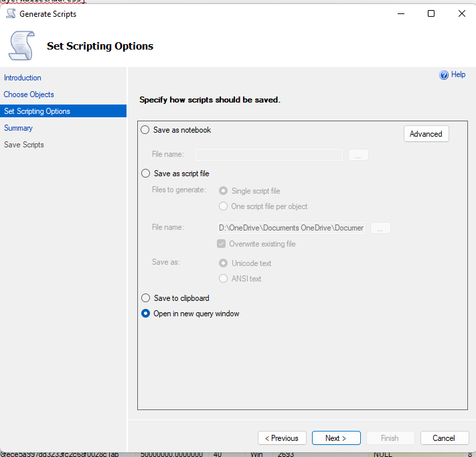The width and height of the screenshot is (476, 457).
Task: Click the Generate Scripts title bar icon
Action: pos(10,13)
